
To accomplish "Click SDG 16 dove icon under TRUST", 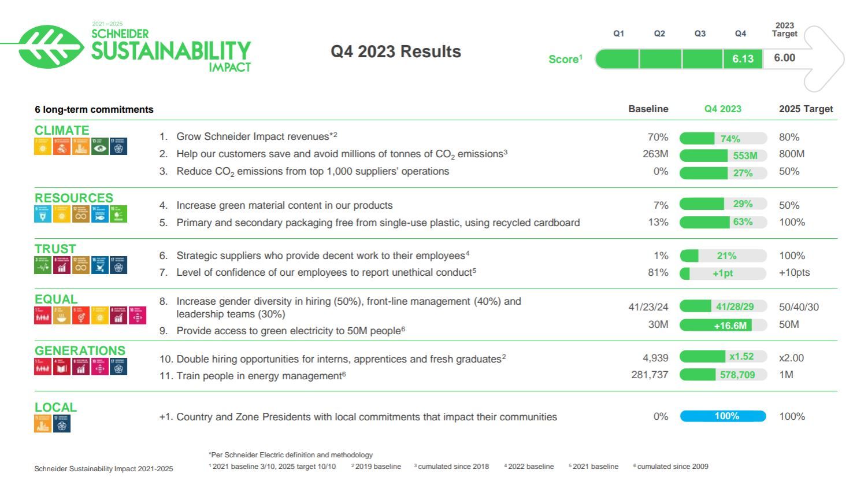I will [x=100, y=265].
